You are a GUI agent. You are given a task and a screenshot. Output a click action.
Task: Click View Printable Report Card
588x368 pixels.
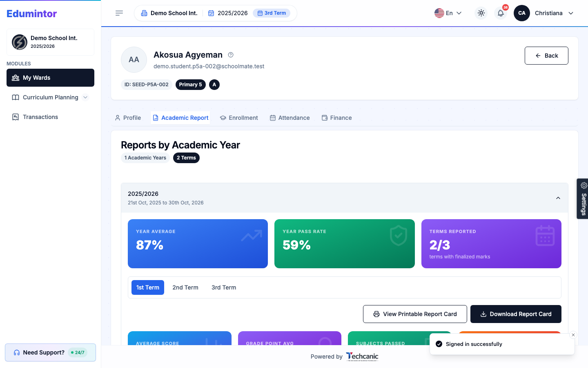[x=415, y=314]
